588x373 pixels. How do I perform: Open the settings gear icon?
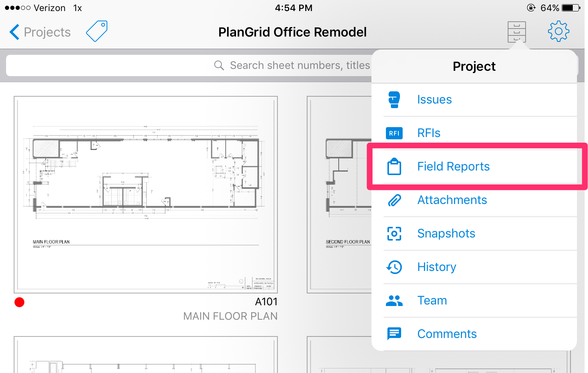point(558,31)
